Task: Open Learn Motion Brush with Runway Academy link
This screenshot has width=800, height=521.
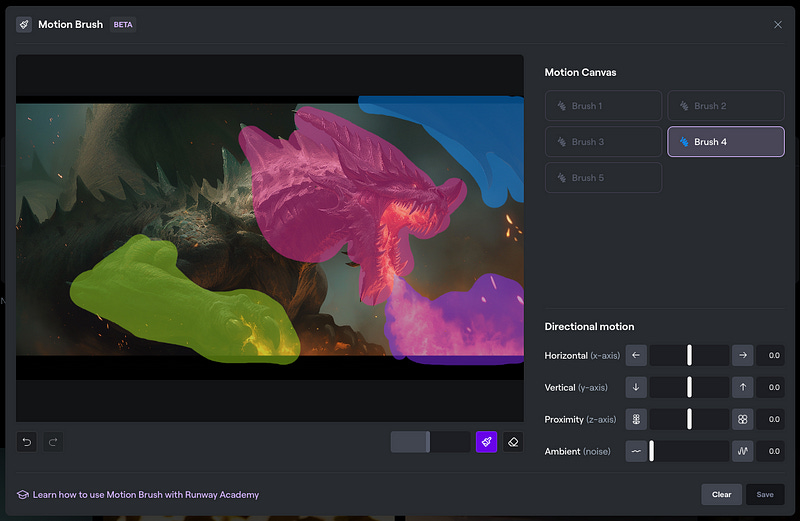Action: (146, 494)
